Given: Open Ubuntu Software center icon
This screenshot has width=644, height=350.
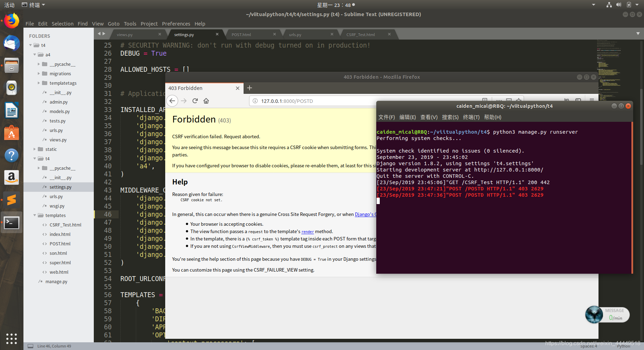Looking at the screenshot, I should pyautogui.click(x=12, y=133).
